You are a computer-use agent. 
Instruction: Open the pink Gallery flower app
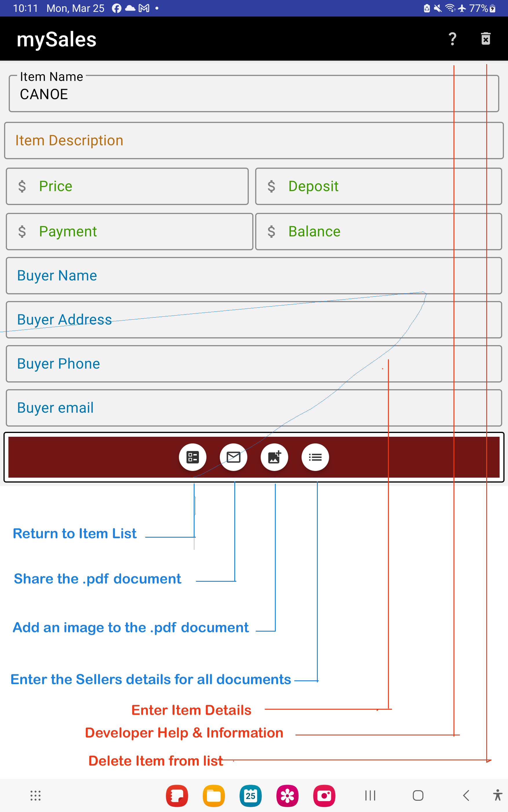tap(287, 795)
